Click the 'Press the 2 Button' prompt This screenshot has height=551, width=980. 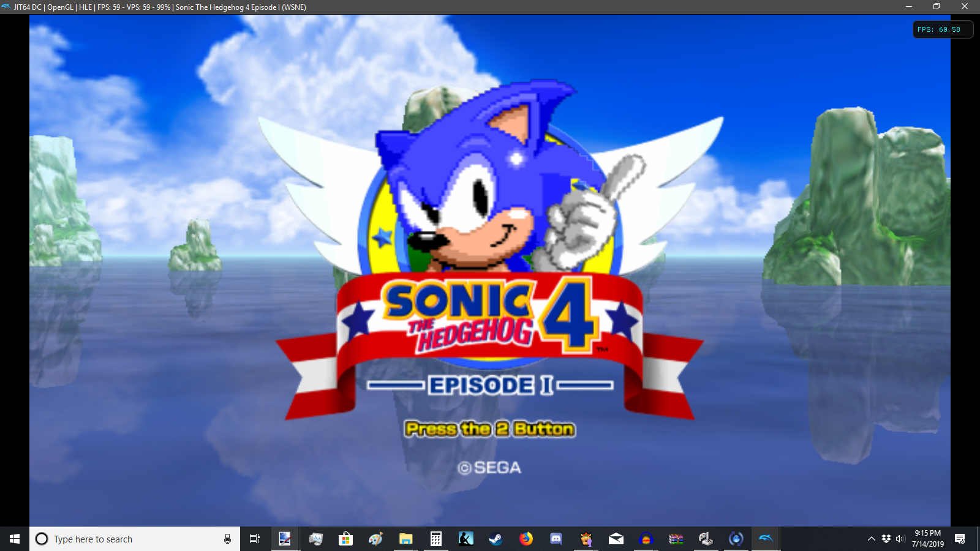coord(490,429)
